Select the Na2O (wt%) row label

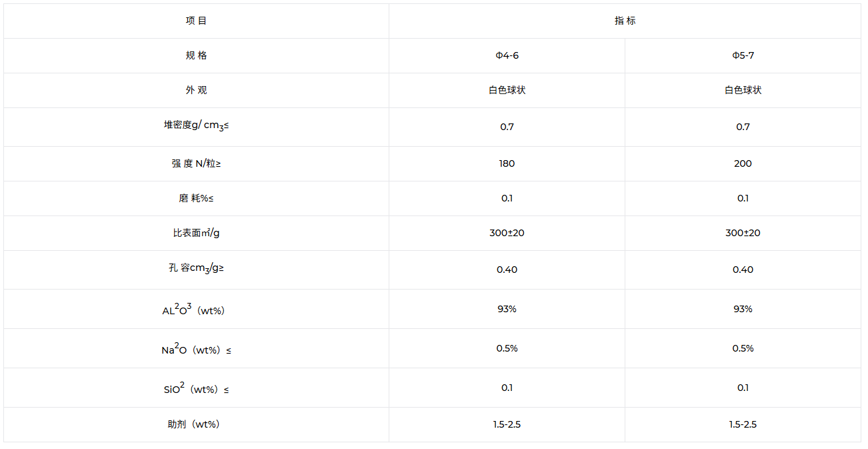click(197, 349)
